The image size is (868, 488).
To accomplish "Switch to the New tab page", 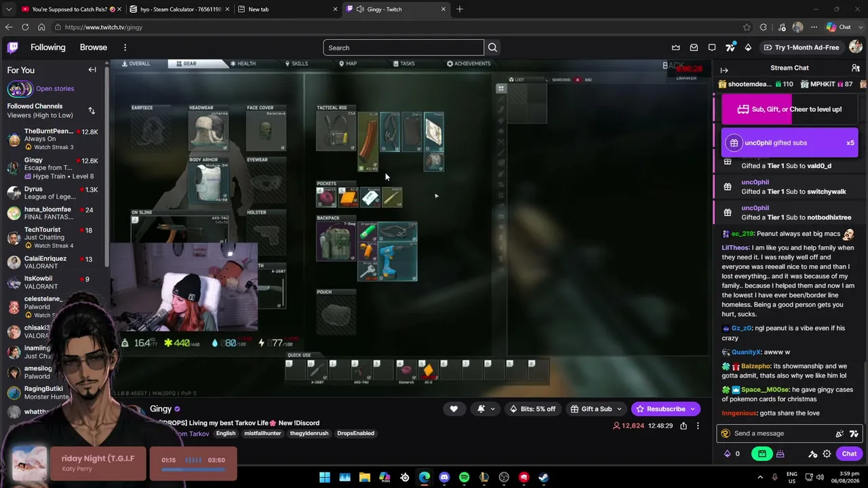I will tap(288, 9).
